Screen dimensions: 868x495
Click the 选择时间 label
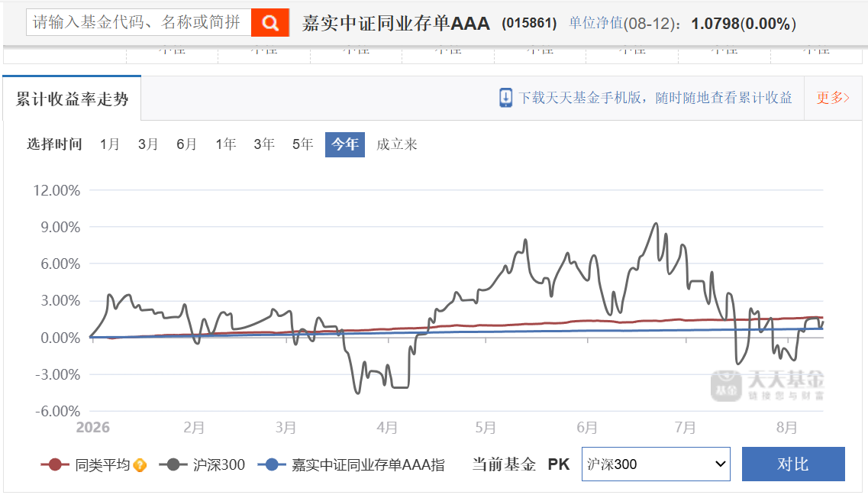[54, 144]
